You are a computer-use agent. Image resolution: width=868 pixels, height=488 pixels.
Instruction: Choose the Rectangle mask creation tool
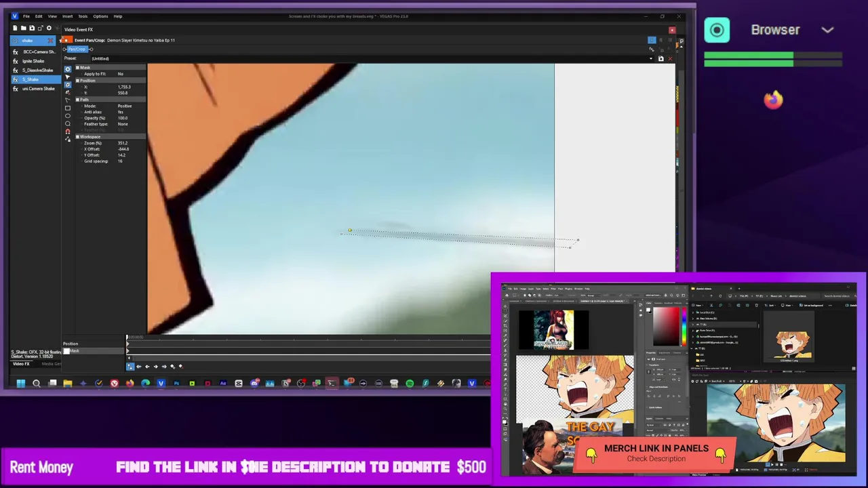pyautogui.click(x=67, y=108)
